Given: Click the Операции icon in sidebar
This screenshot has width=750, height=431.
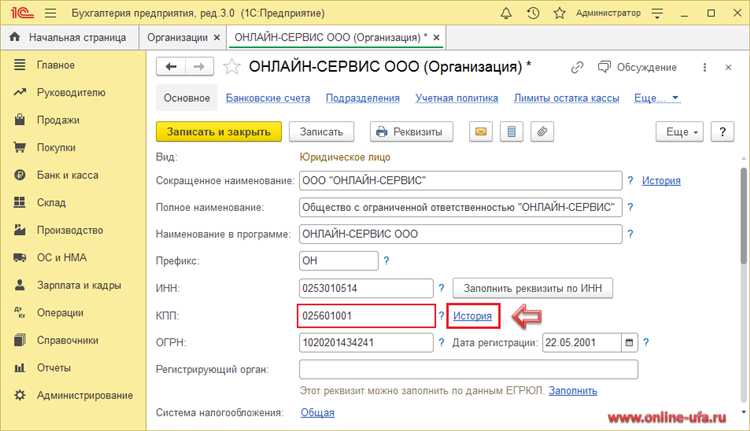Looking at the screenshot, I should [20, 312].
